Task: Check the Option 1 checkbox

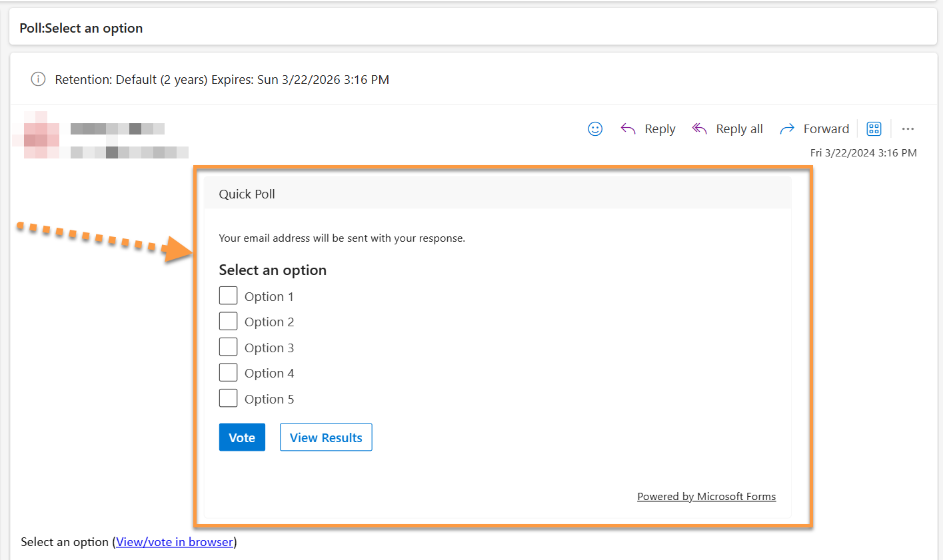Action: click(228, 296)
